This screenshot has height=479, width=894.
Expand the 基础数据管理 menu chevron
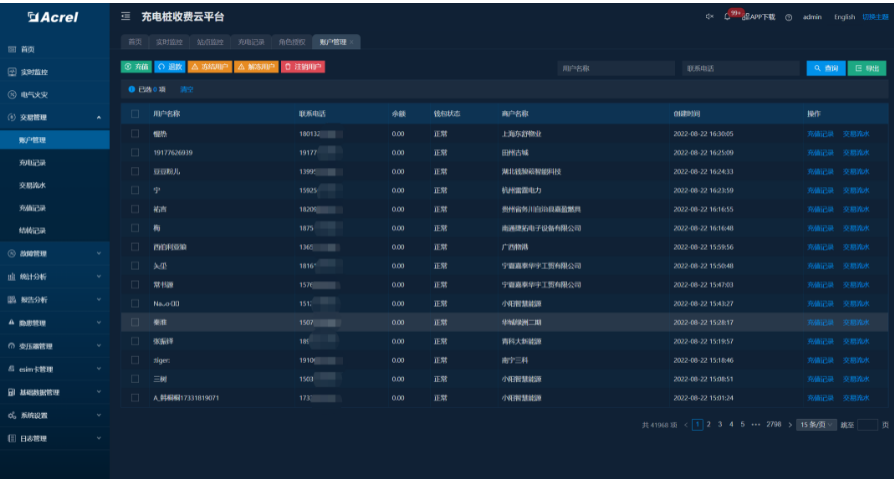99,392
